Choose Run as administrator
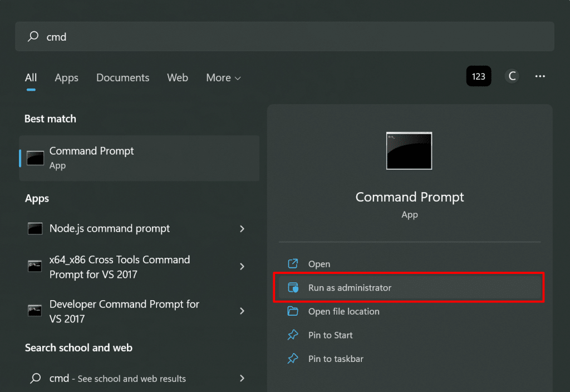570x392 pixels. 410,288
